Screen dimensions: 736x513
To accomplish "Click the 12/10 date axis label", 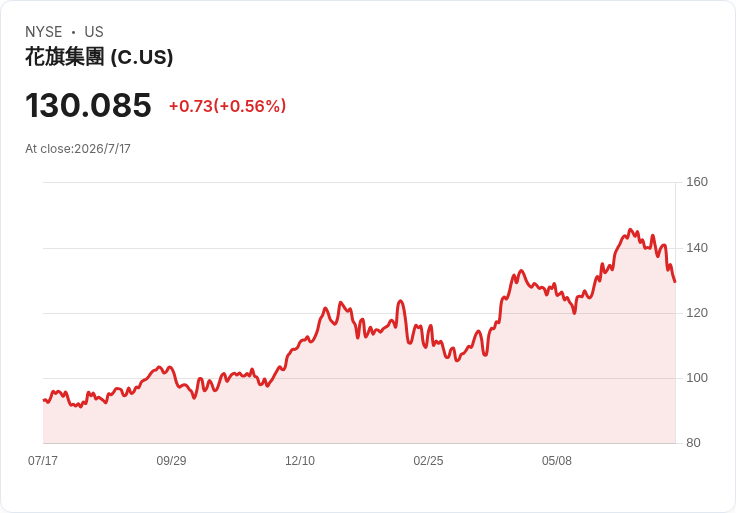I will 300,460.
